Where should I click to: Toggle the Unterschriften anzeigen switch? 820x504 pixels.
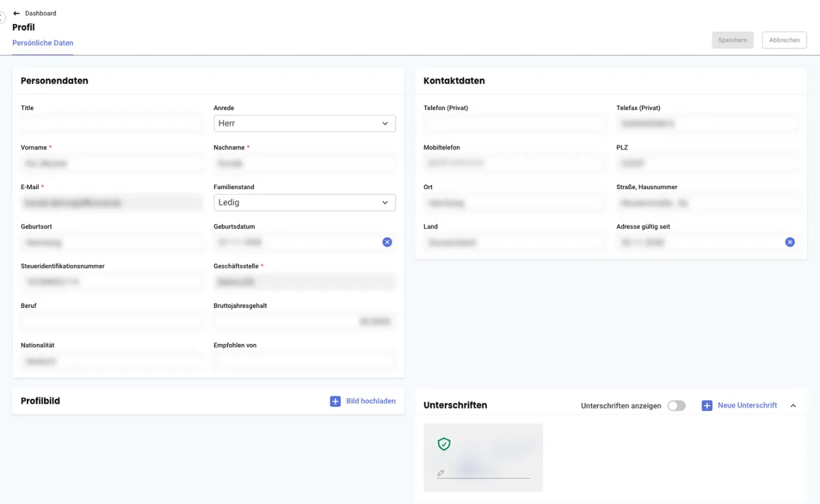[676, 406]
